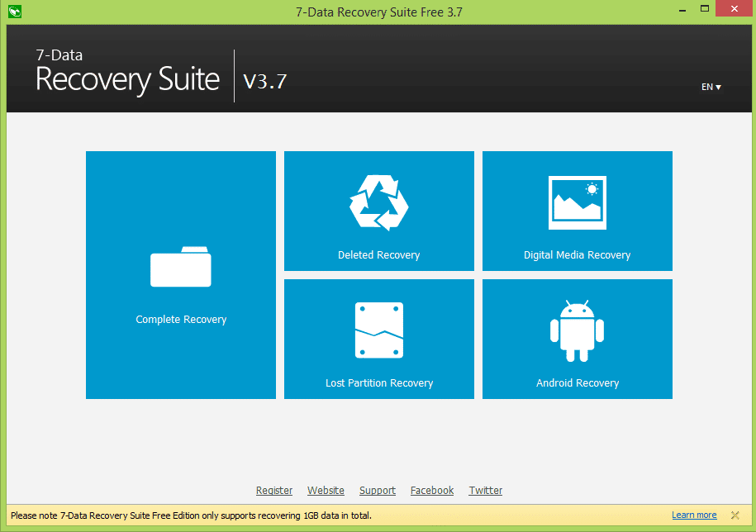This screenshot has height=532, width=756.
Task: Click the Android Recovery label
Action: pyautogui.click(x=578, y=383)
